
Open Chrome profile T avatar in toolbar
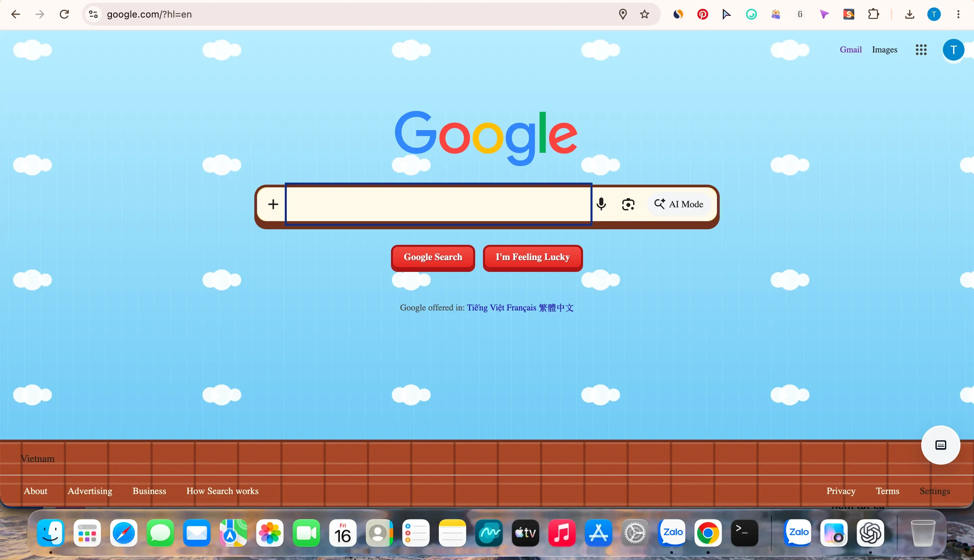[934, 14]
